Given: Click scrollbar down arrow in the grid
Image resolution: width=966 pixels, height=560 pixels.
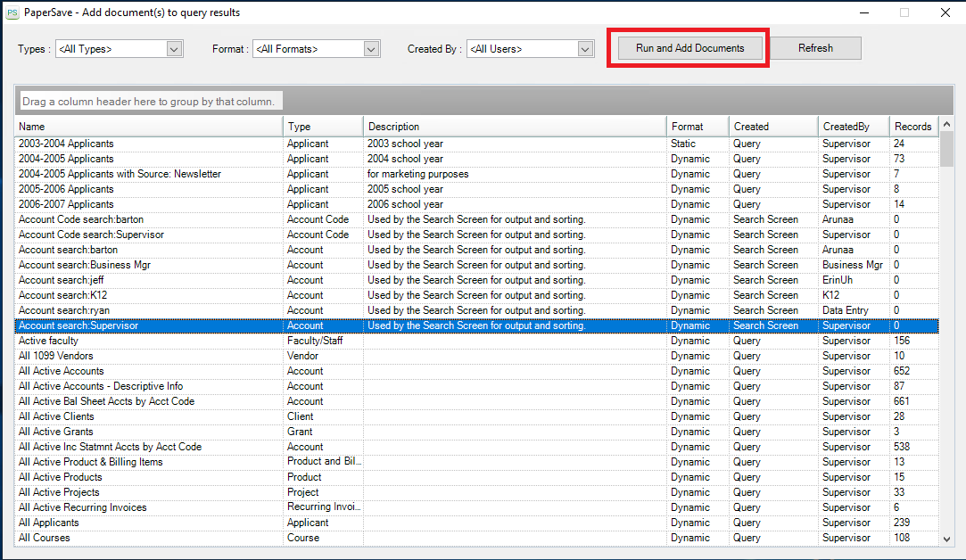Looking at the screenshot, I should (947, 538).
